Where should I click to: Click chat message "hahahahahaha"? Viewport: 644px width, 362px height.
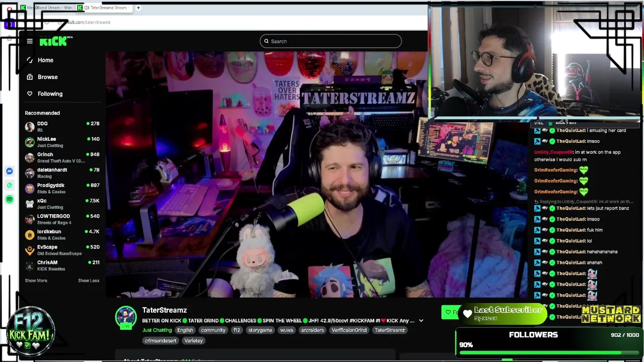click(602, 251)
